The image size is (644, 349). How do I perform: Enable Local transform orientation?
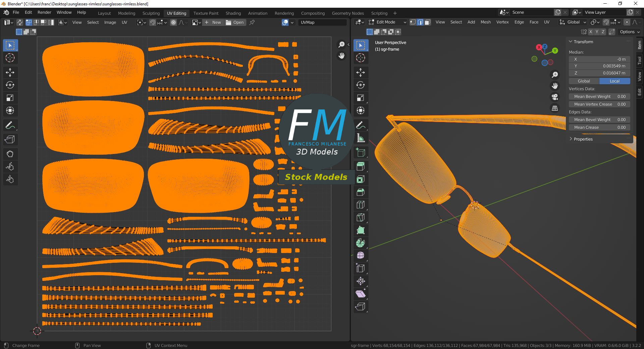click(614, 81)
